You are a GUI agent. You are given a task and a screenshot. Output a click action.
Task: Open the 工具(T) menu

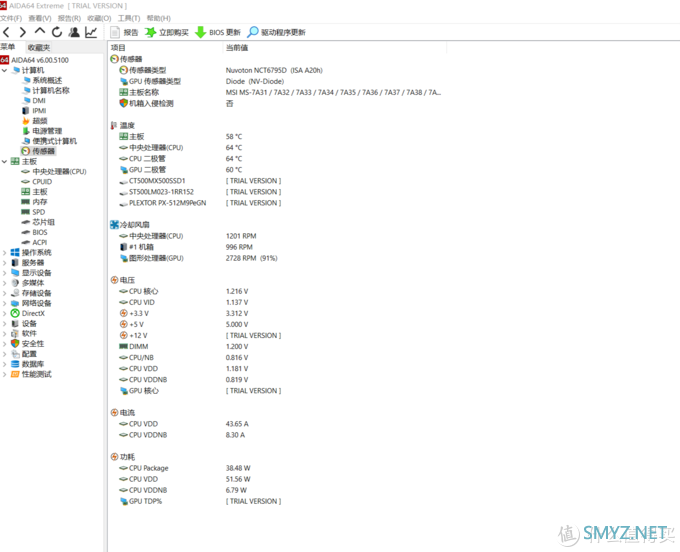point(129,18)
